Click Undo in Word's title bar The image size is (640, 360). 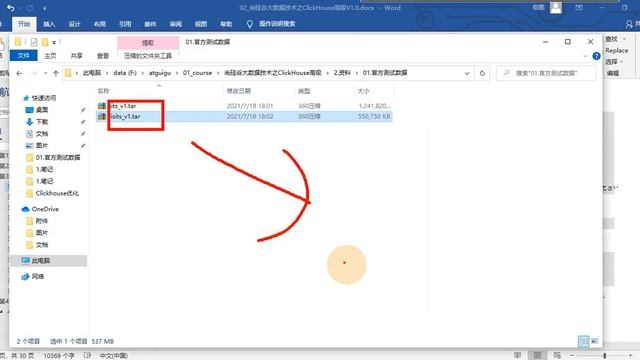pyautogui.click(x=11, y=8)
